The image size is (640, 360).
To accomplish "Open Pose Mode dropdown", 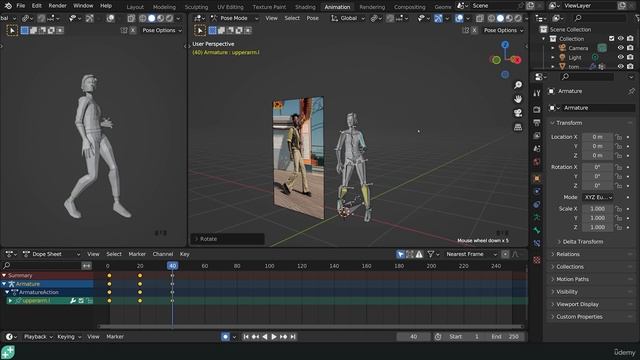I will 235,18.
